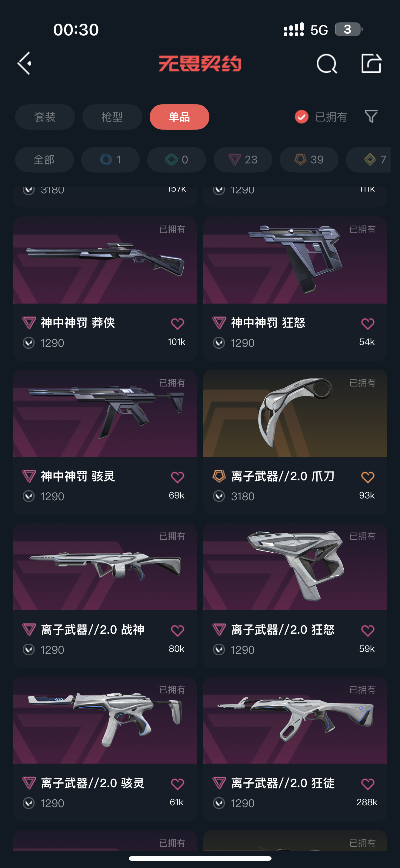
Task: Filter by blue tier showing 1
Action: pyautogui.click(x=110, y=160)
